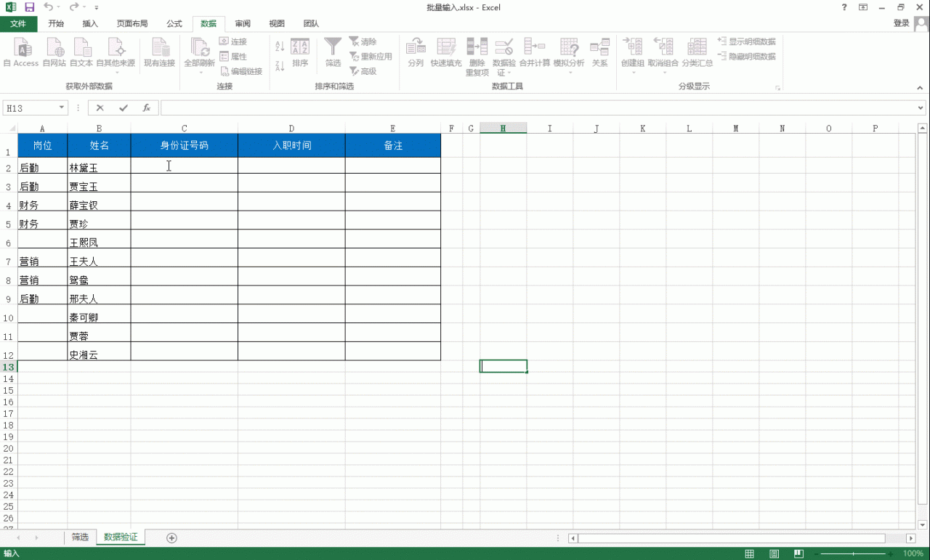The width and height of the screenshot is (930, 560).
Task: Click the 身份证号码 header cell
Action: coord(185,145)
